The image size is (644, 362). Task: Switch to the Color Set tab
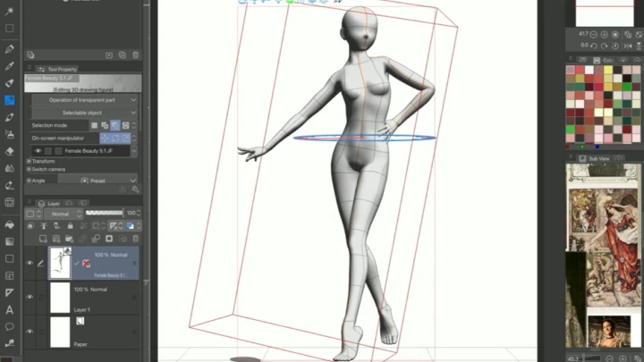coord(603,61)
